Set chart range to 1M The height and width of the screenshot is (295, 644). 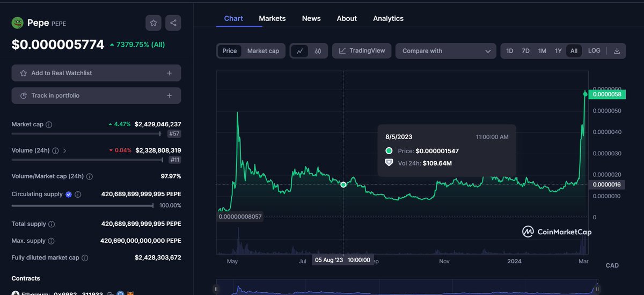pos(542,51)
